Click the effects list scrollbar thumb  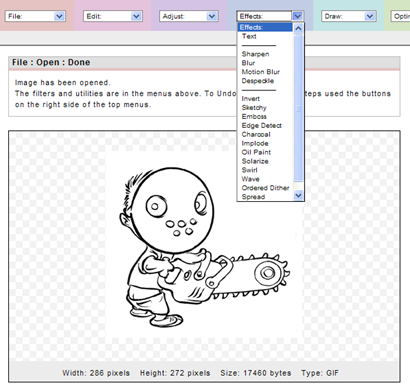[x=298, y=107]
